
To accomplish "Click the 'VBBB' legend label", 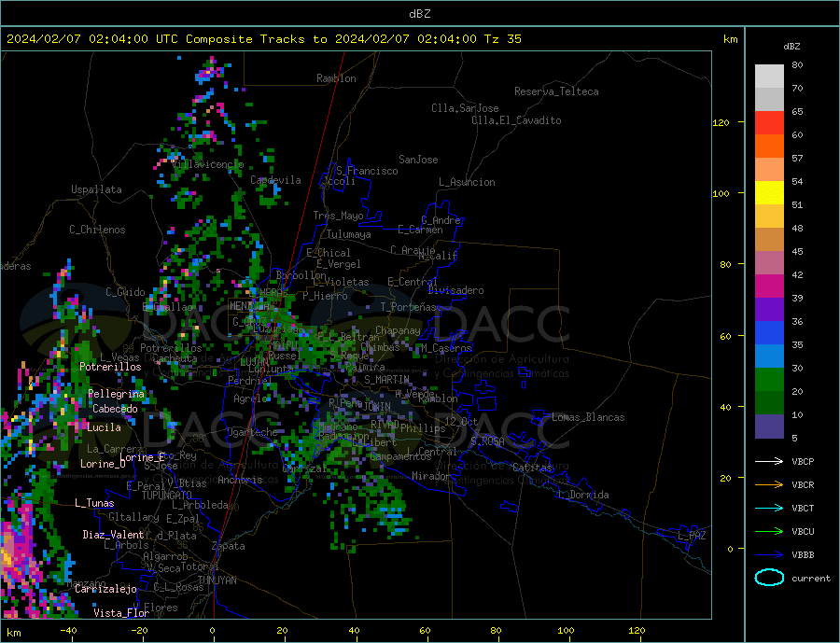I will pos(803,554).
